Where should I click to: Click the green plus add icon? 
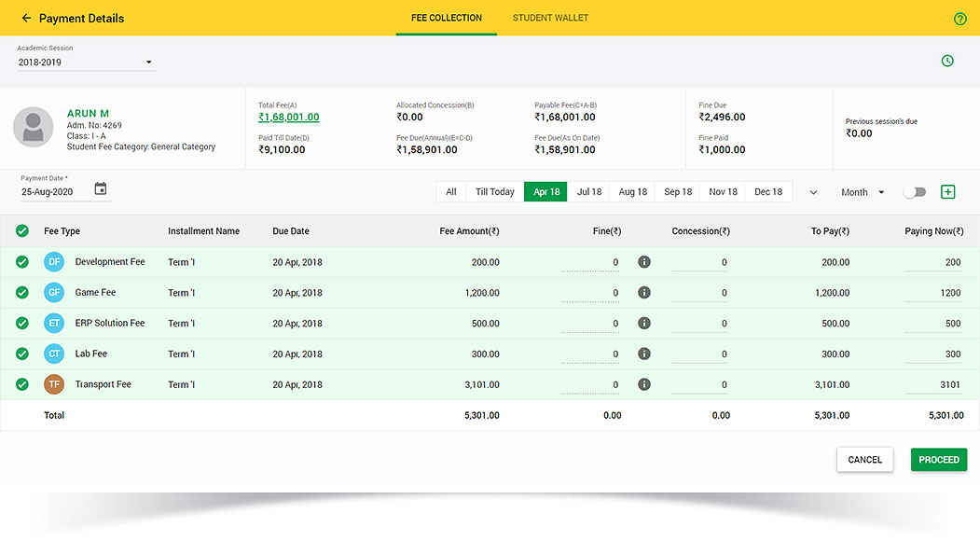947,191
